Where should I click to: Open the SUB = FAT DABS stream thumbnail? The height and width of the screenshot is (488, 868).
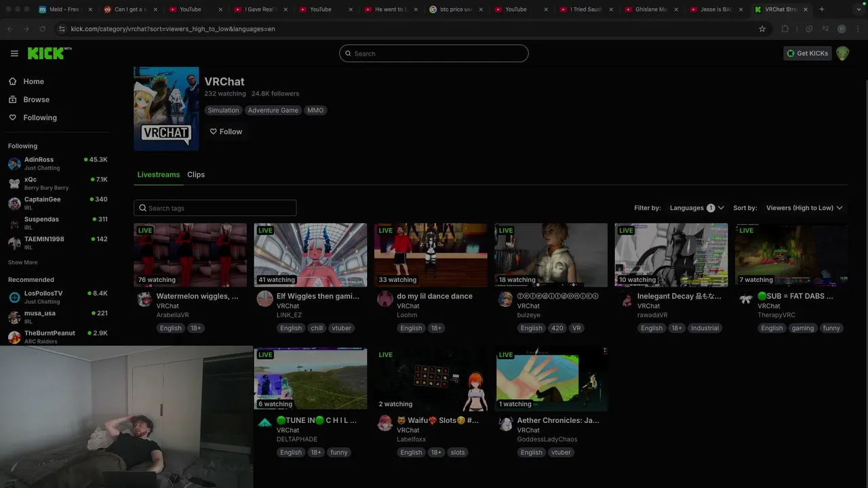791,255
